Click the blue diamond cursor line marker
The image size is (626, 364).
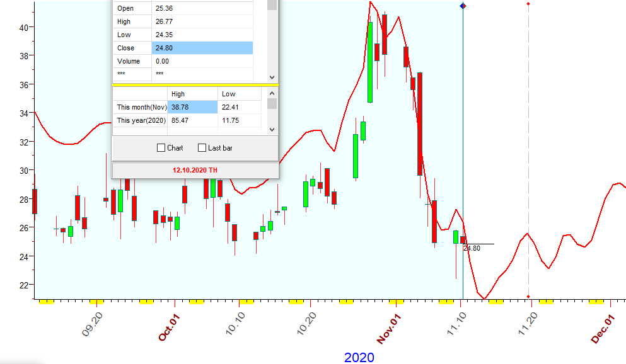coord(463,6)
